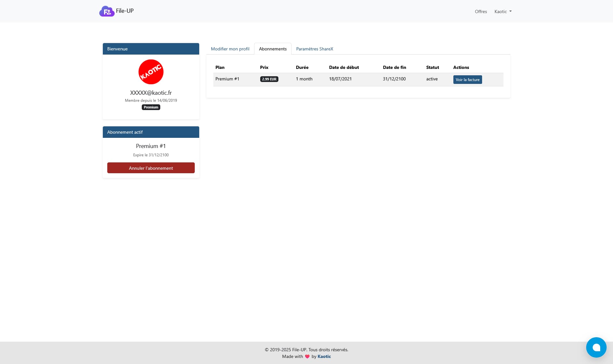Expand the Kaotic user dropdown menu
This screenshot has height=364, width=613.
tap(503, 11)
